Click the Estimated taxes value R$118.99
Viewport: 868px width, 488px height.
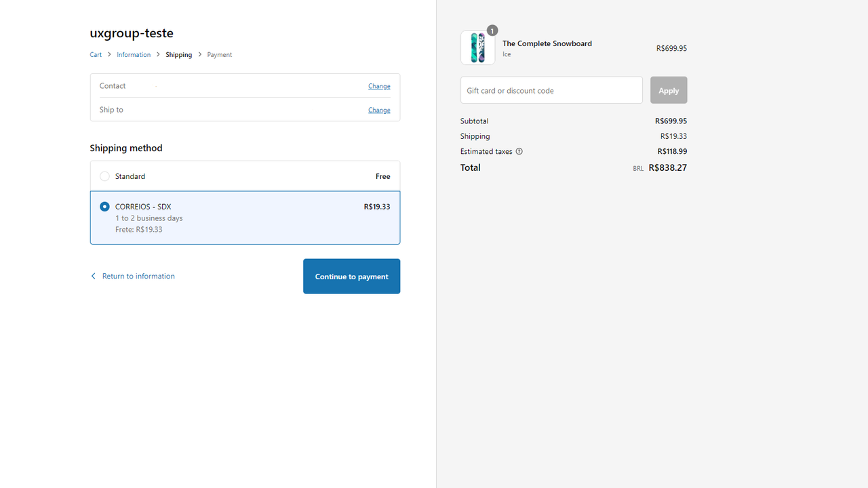tap(672, 151)
